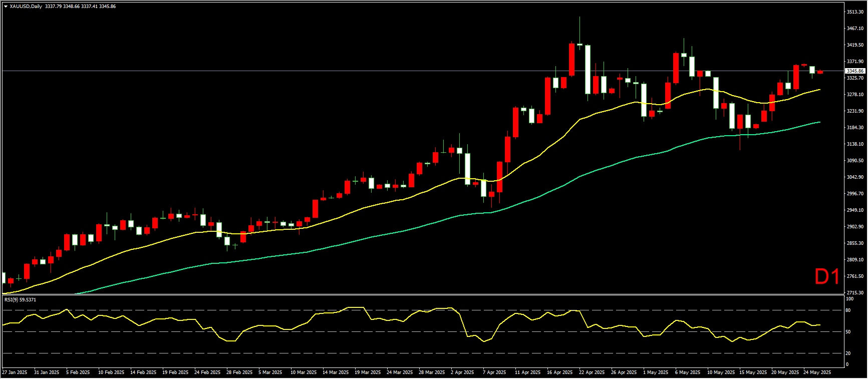Click the 3090.50 price axis label
The width and height of the screenshot is (868, 379).
[x=855, y=161]
